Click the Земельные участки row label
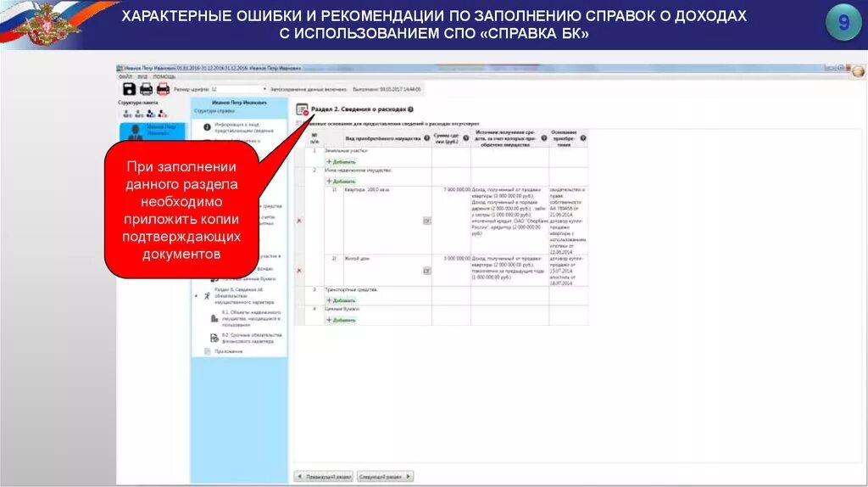Viewport: 868px width, 487px height. [x=346, y=151]
